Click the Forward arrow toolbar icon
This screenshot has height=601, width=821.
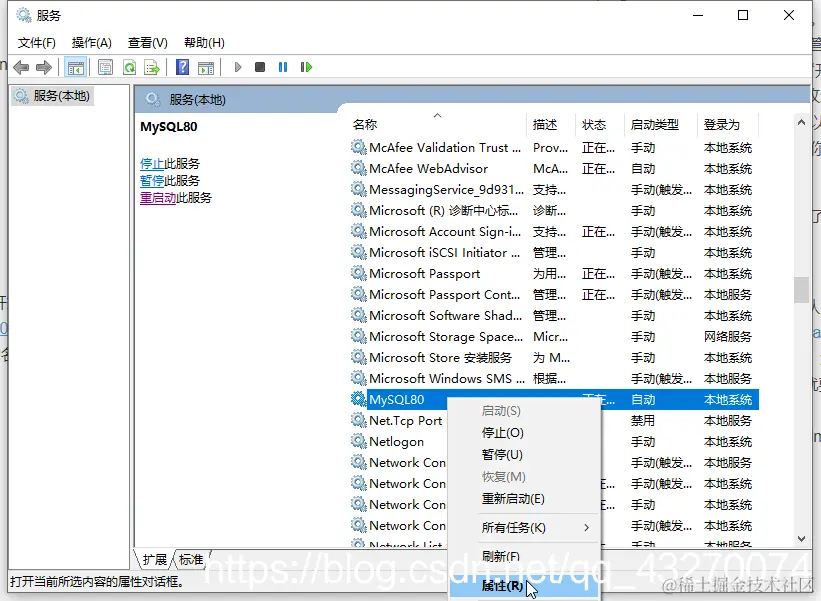pyautogui.click(x=44, y=67)
